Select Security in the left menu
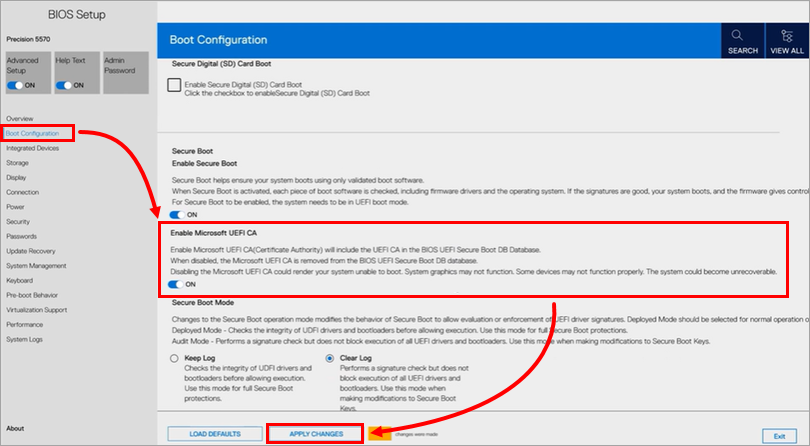Image resolution: width=810 pixels, height=446 pixels. pyautogui.click(x=18, y=221)
